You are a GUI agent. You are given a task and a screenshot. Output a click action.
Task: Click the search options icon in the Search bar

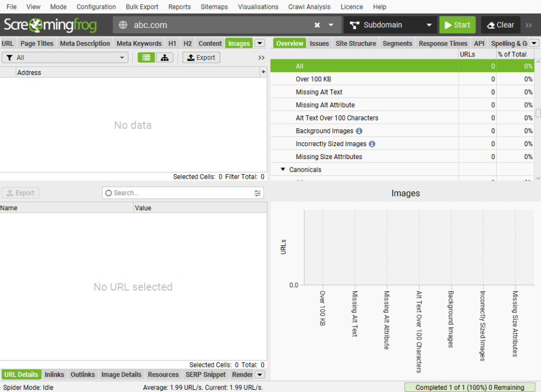[x=257, y=193]
